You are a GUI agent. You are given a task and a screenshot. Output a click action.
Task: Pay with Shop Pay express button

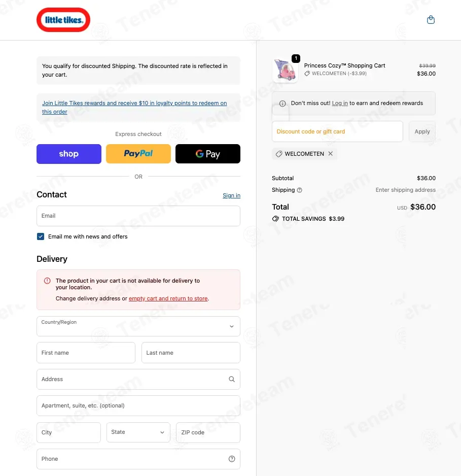69,154
